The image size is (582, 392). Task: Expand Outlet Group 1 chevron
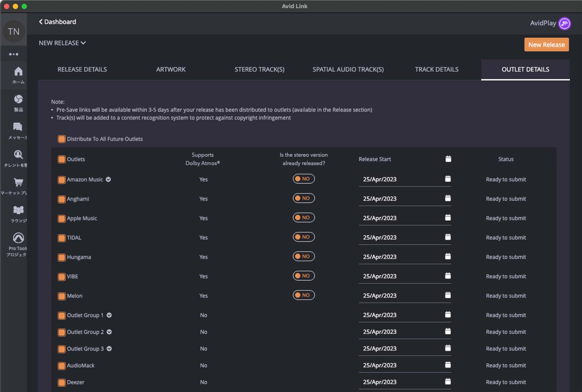coord(109,315)
